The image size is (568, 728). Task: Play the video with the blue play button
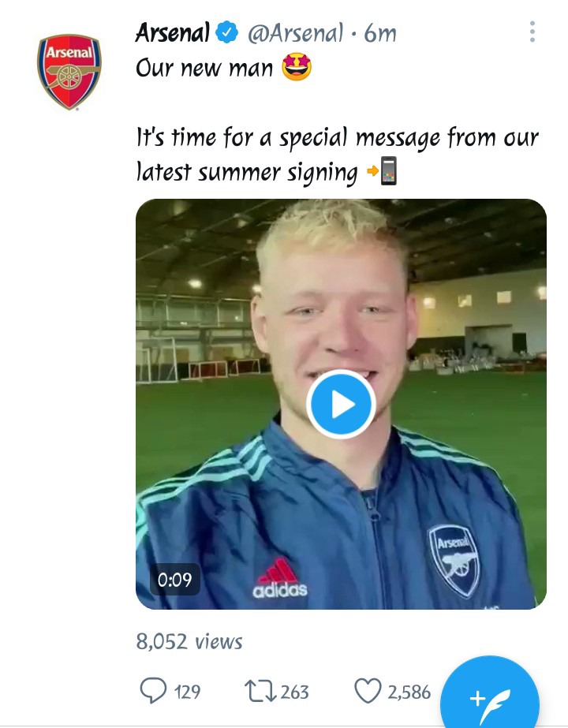click(342, 404)
